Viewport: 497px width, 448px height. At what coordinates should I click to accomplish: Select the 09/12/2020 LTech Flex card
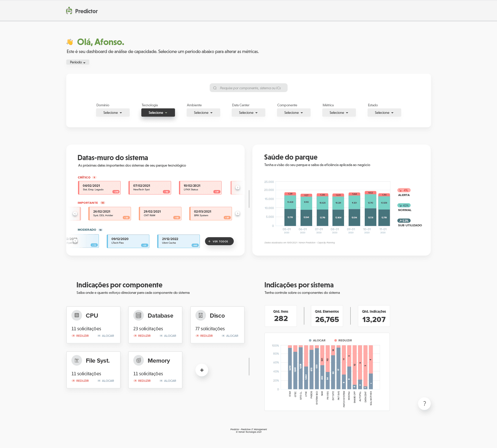[x=128, y=241]
